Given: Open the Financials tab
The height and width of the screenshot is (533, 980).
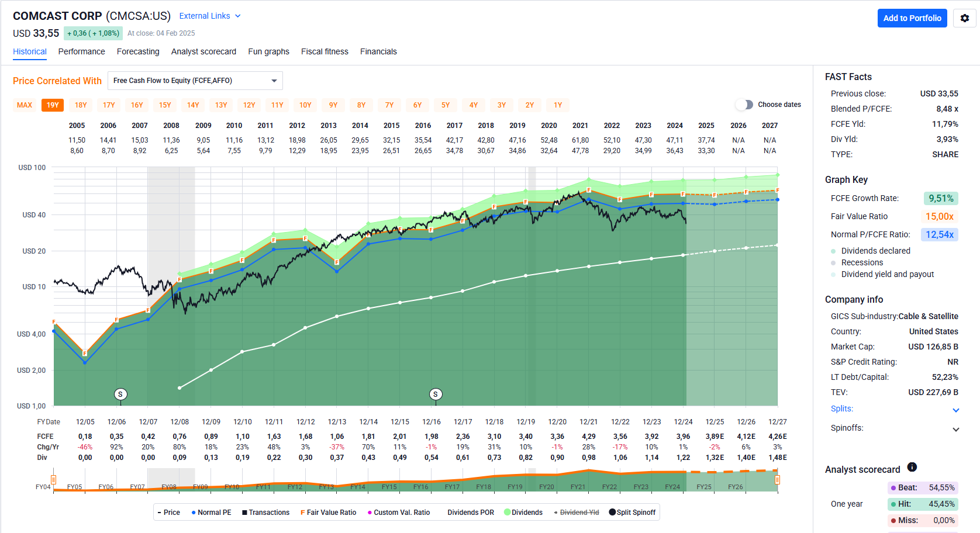Looking at the screenshot, I should [x=378, y=51].
